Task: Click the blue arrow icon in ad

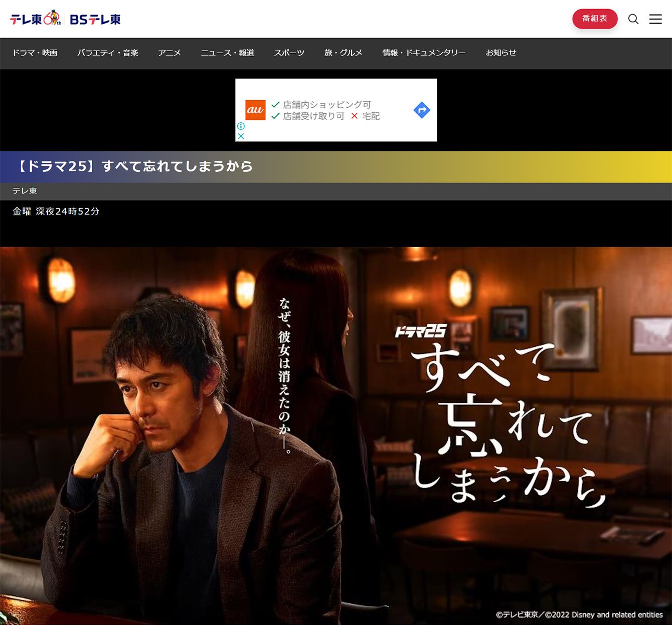Action: [422, 110]
